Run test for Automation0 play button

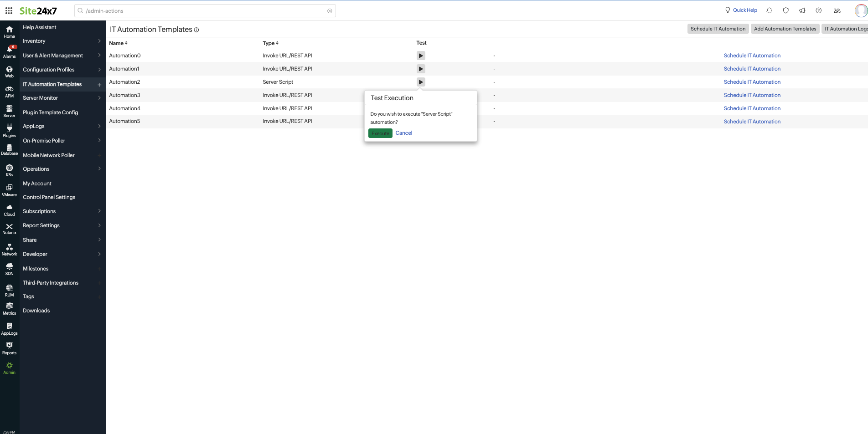click(421, 56)
